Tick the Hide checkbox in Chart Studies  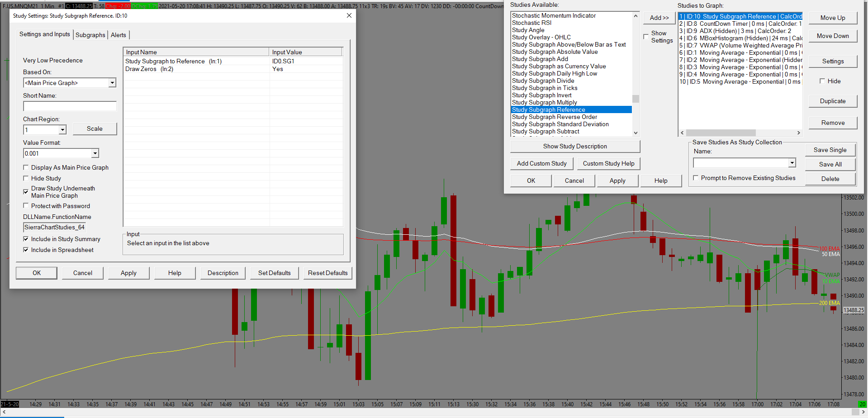(x=822, y=81)
